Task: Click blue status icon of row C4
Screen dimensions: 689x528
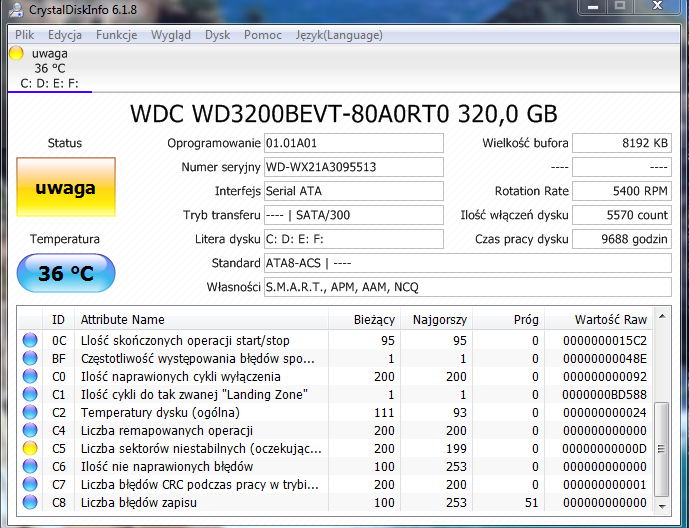Action: click(30, 430)
